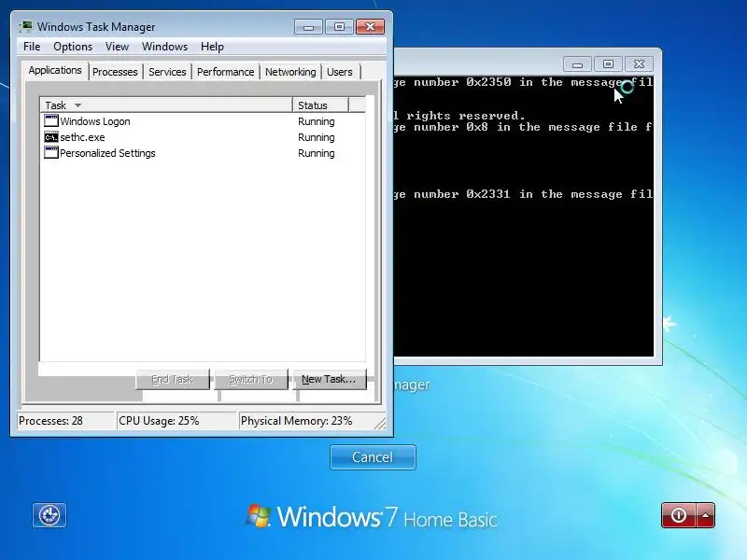Maximize the Windows Task Manager window
This screenshot has height=560, width=747.
[x=339, y=27]
